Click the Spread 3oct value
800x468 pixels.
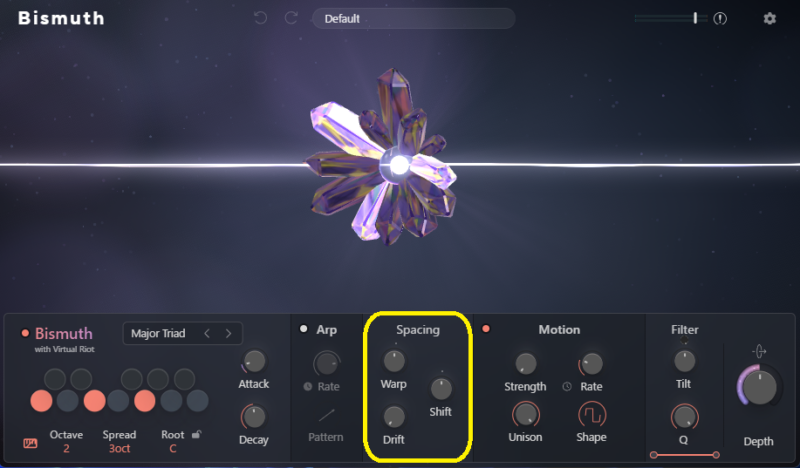[x=119, y=449]
